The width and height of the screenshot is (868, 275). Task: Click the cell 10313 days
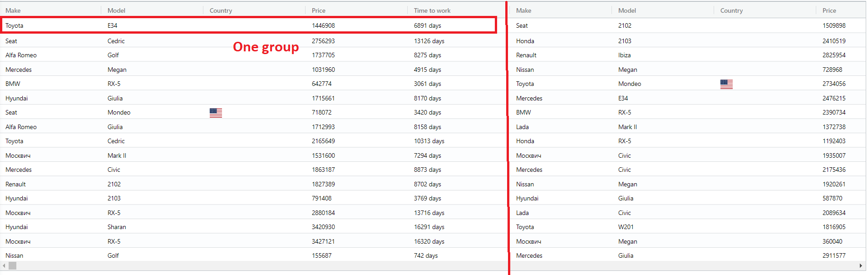coord(429,141)
